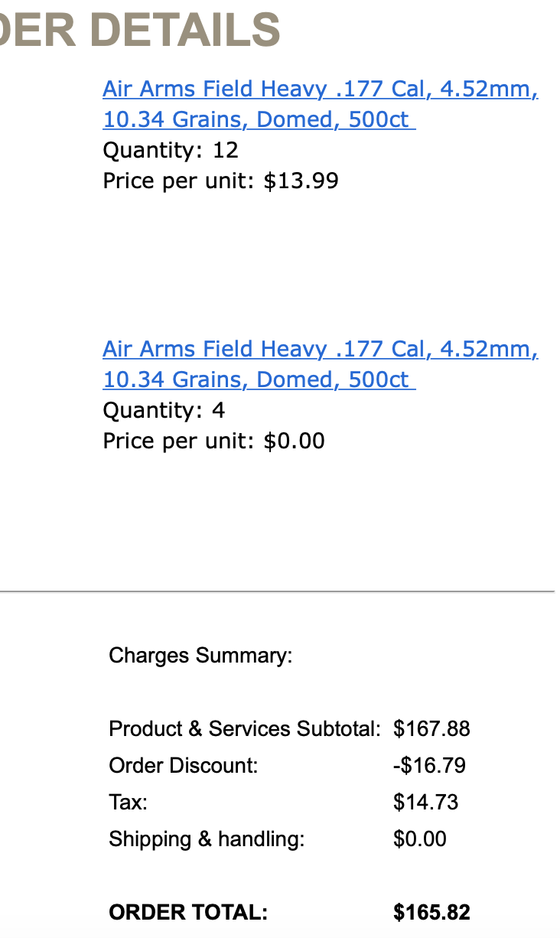Click the Product & Services Subtotal label
The width and height of the screenshot is (560, 938).
(245, 728)
